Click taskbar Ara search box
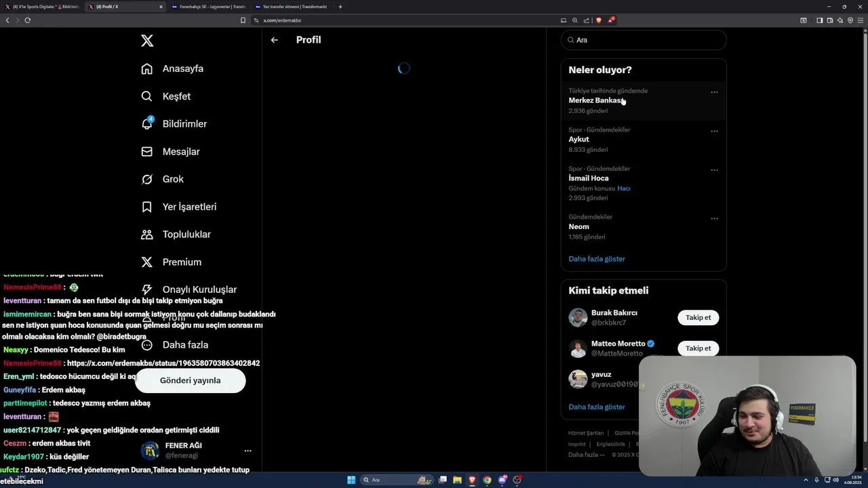Viewport: 868px width, 488px height. pos(397,480)
